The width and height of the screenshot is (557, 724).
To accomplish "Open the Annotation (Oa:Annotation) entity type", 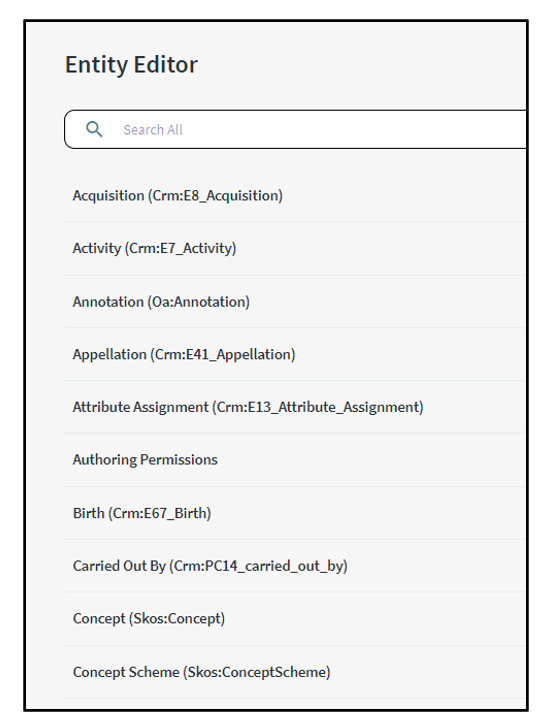I will (x=296, y=302).
